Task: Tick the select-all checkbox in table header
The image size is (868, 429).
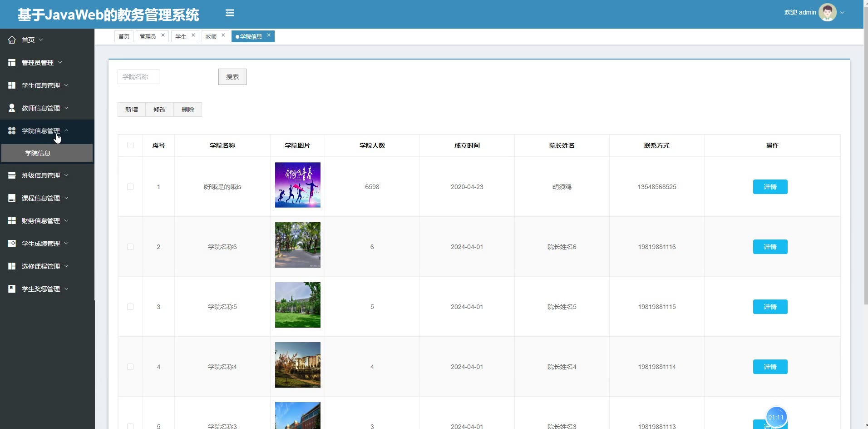Action: pos(130,145)
